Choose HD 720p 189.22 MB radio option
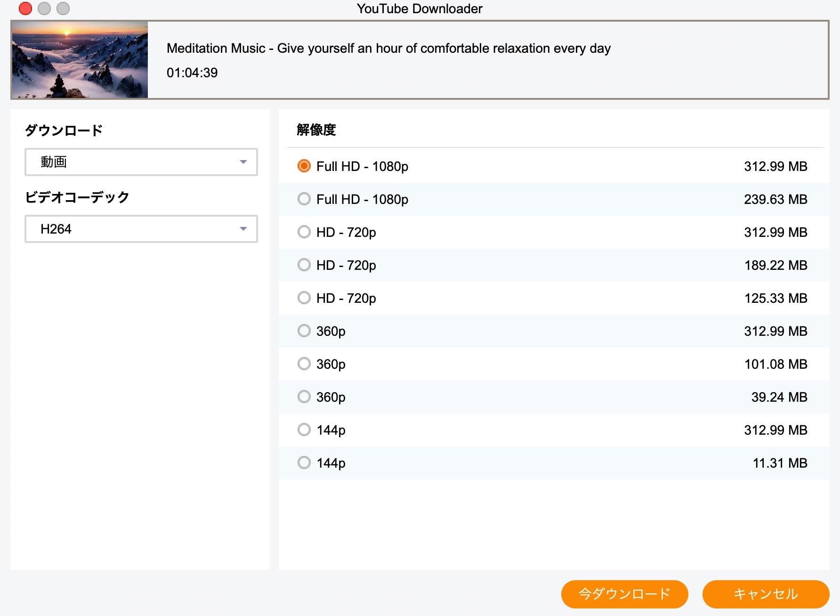The image size is (840, 616). [x=304, y=265]
